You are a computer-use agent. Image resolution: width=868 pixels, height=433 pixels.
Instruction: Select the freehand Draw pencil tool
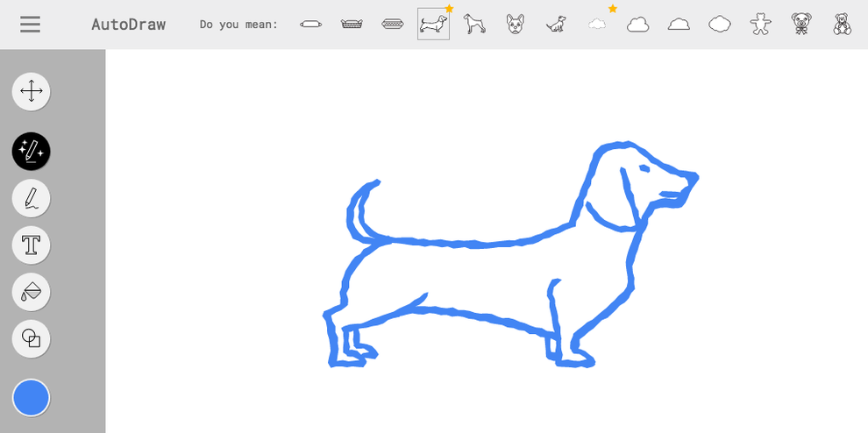tap(32, 198)
